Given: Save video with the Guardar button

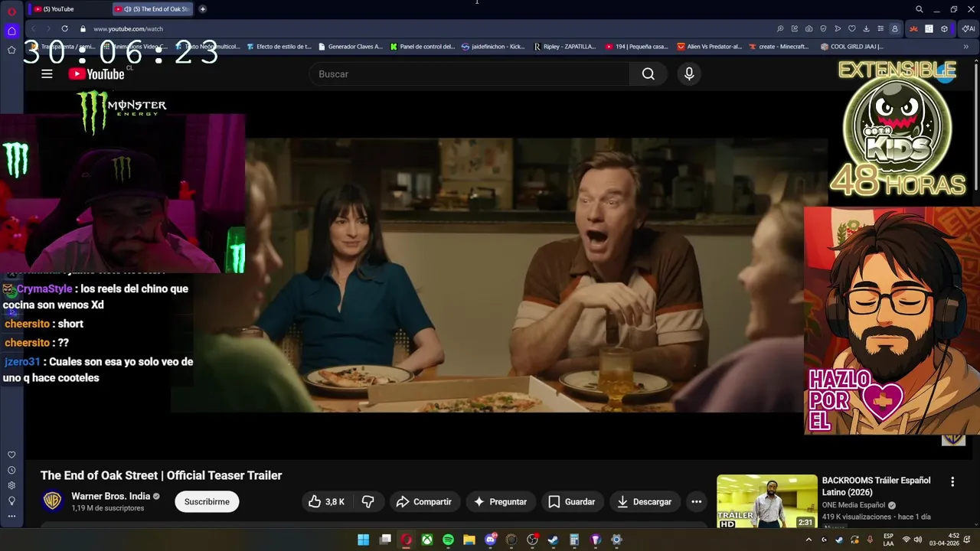Looking at the screenshot, I should click(572, 502).
